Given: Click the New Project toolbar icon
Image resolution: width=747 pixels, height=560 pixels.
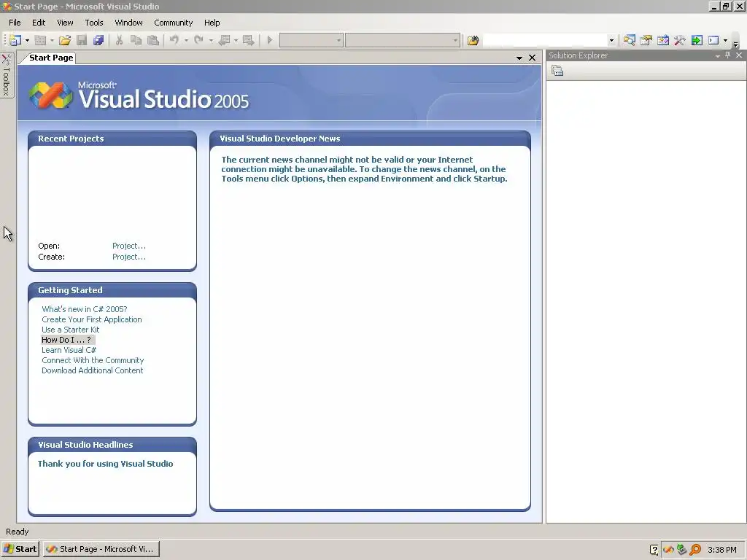Looking at the screenshot, I should pyautogui.click(x=15, y=41).
